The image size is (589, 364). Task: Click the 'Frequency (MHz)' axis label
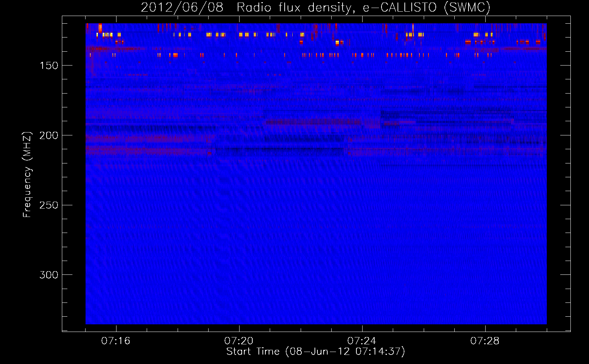pyautogui.click(x=27, y=175)
